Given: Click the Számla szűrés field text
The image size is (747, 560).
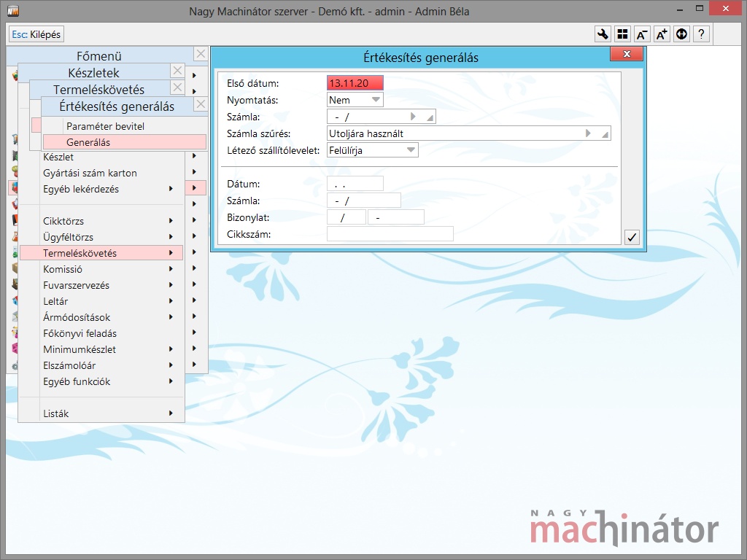Looking at the screenshot, I should (366, 134).
